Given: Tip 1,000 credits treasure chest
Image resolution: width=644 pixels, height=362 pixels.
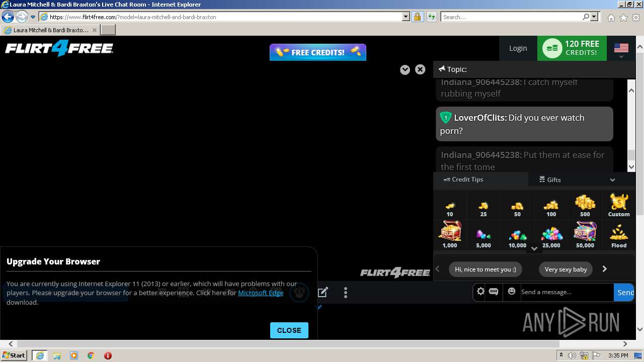Looking at the screenshot, I should click(x=450, y=231).
